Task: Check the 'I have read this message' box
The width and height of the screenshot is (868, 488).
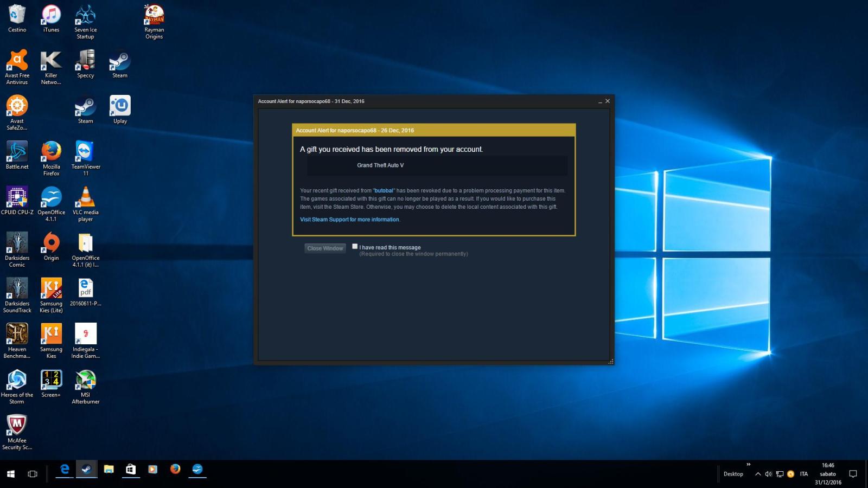Action: click(355, 247)
